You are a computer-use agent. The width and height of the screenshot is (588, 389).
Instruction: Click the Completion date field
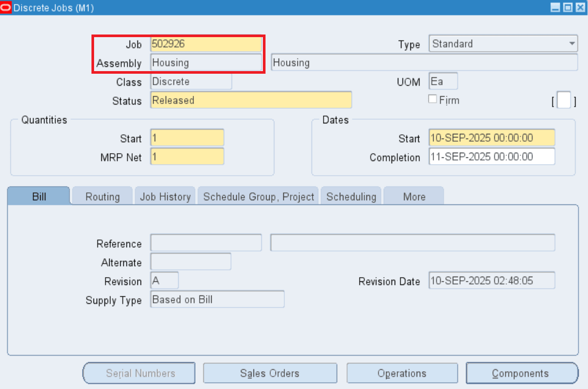click(x=491, y=157)
